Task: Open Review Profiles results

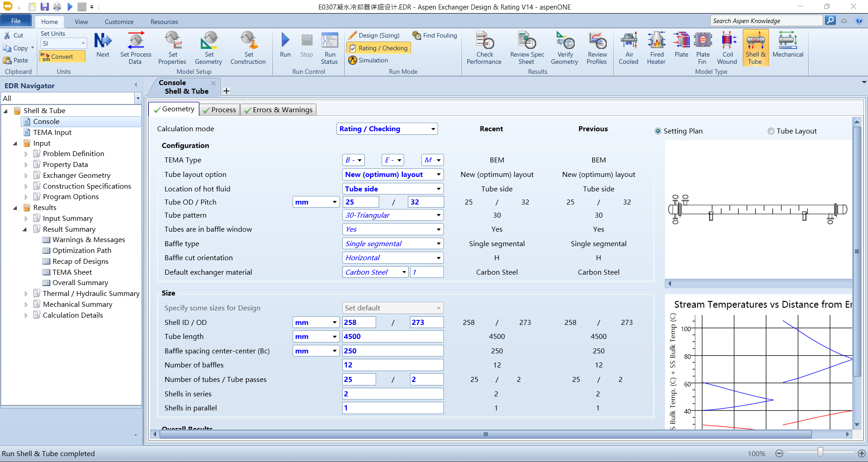Action: click(597, 48)
